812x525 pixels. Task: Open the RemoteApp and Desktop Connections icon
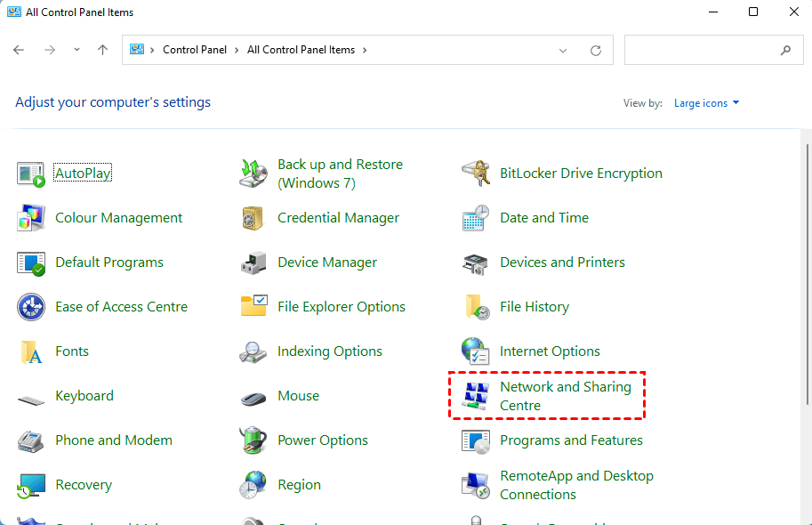point(476,486)
